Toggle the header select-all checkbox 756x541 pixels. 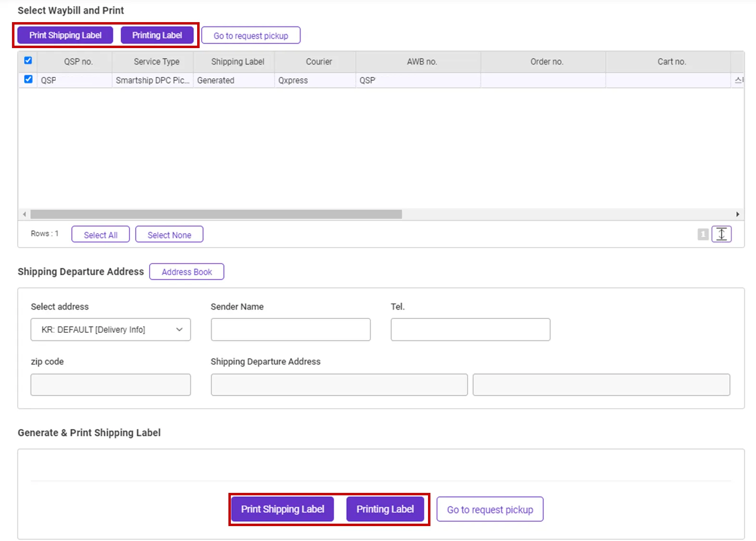(28, 61)
